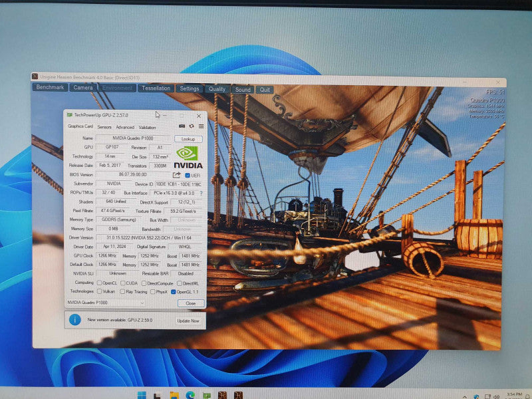Open the Camera menu in Heaven
Viewport: 532px width, 399px height.
pos(82,88)
